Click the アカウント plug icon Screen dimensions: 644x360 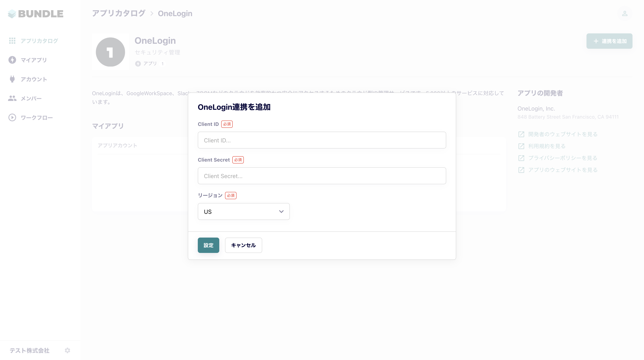pyautogui.click(x=12, y=79)
